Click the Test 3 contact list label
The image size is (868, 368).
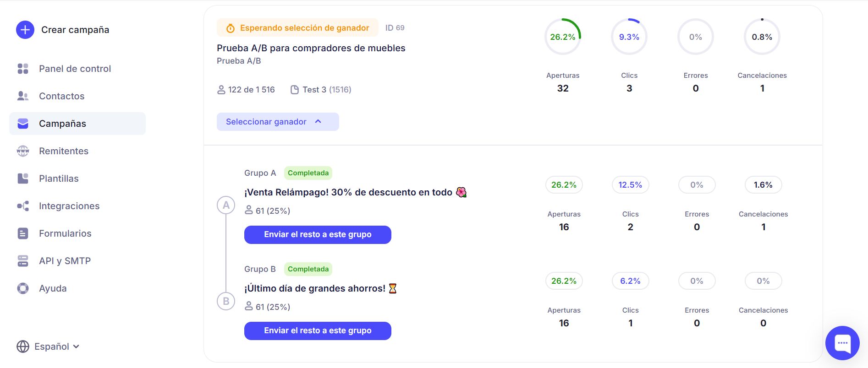[321, 90]
